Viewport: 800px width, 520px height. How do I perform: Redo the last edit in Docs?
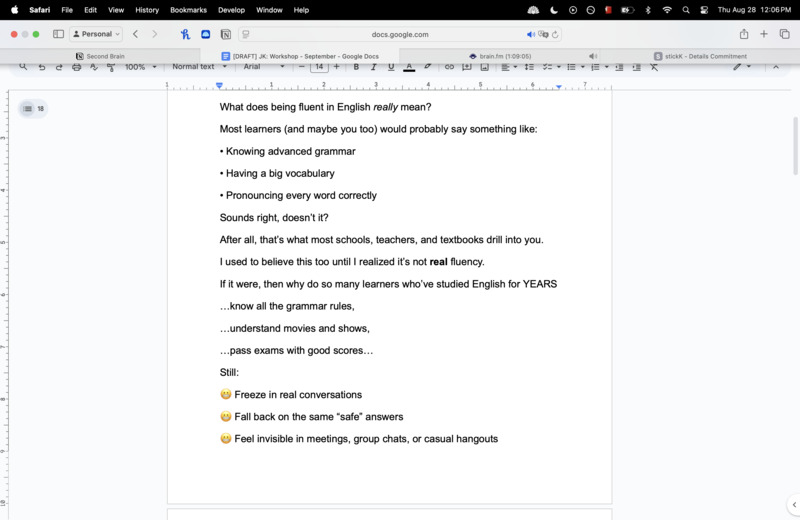pyautogui.click(x=59, y=67)
